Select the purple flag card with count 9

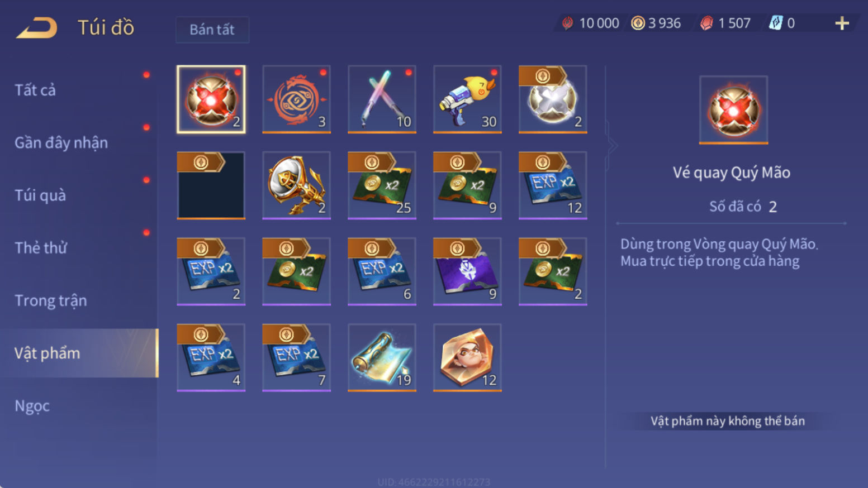coord(467,271)
